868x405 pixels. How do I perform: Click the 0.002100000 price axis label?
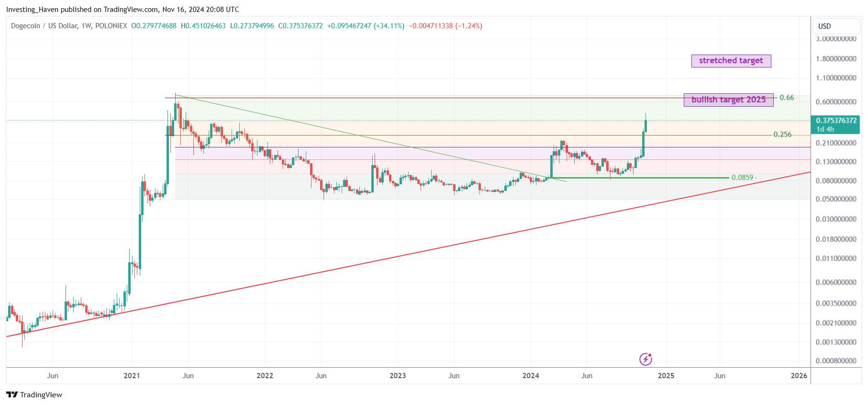(x=836, y=323)
